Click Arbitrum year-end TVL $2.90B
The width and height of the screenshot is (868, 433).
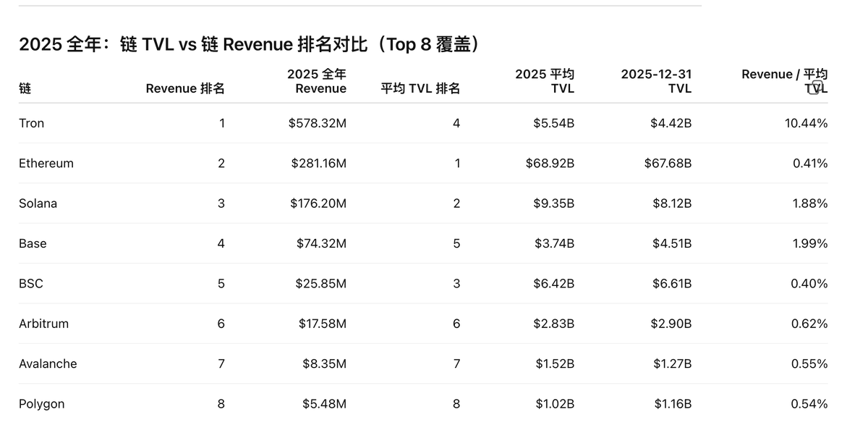click(672, 324)
